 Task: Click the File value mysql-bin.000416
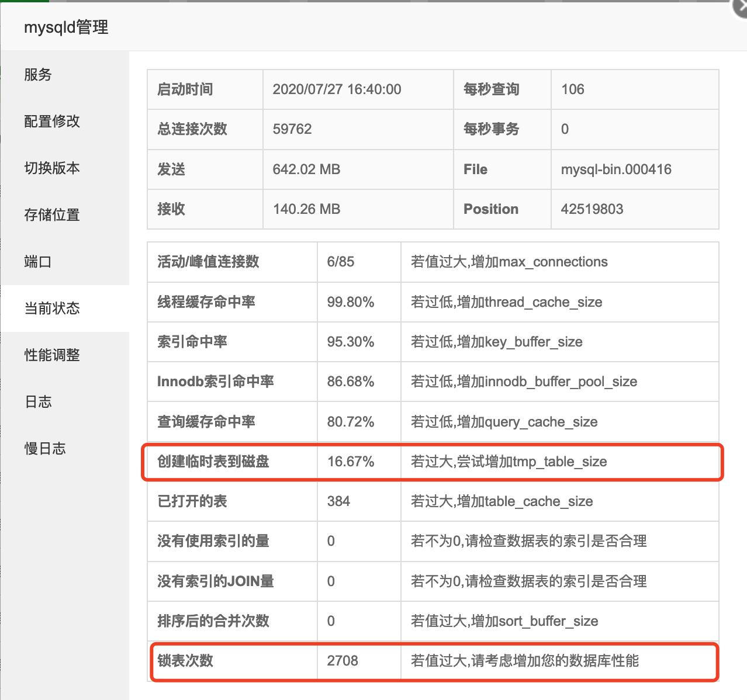pyautogui.click(x=616, y=169)
